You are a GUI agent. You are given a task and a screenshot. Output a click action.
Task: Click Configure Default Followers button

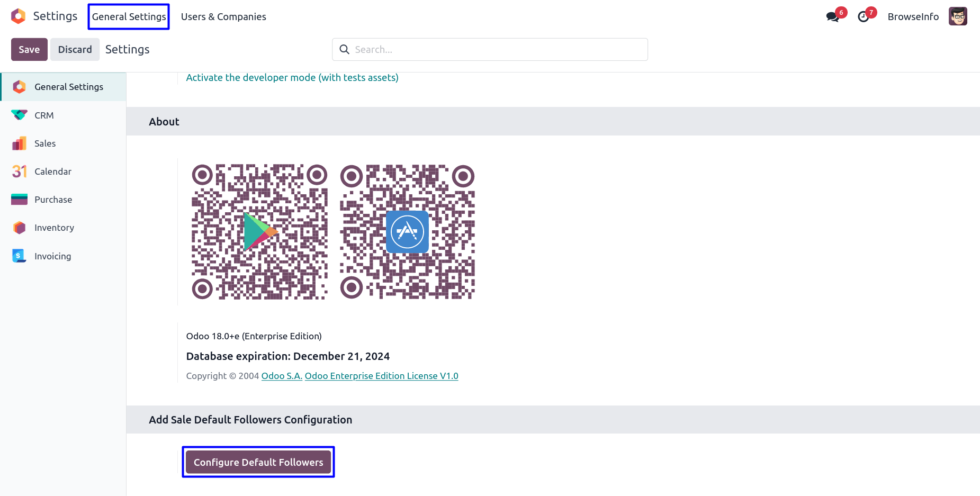(258, 462)
